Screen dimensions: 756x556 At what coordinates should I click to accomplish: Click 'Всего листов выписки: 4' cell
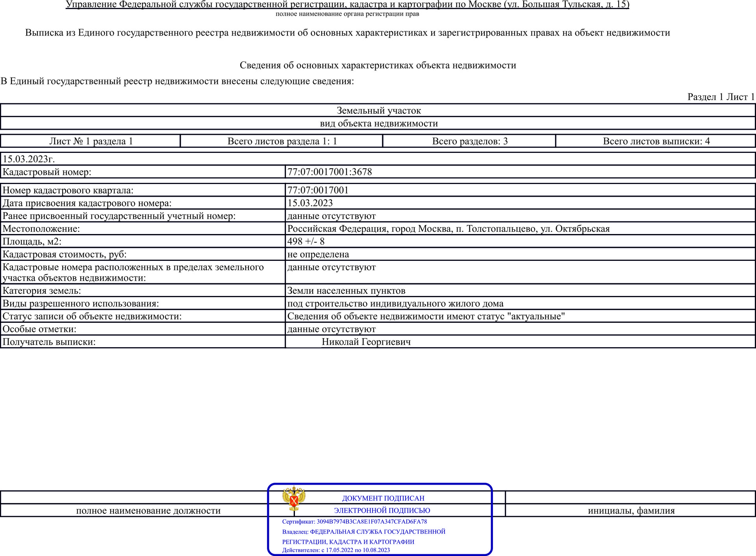pos(656,141)
